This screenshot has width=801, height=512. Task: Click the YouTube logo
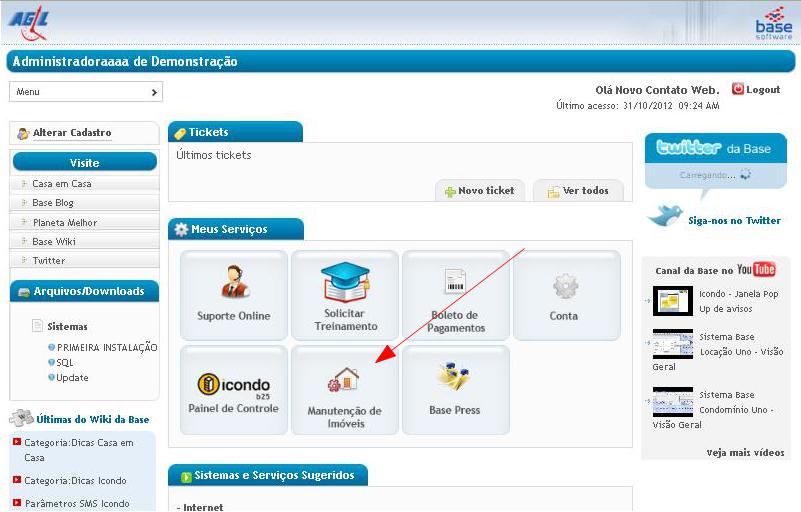(x=756, y=269)
